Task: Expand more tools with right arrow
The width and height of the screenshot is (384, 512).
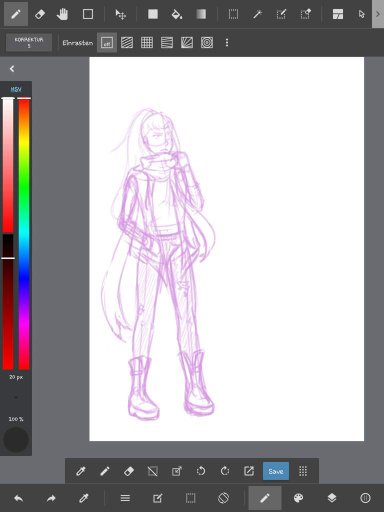Action: click(x=378, y=14)
